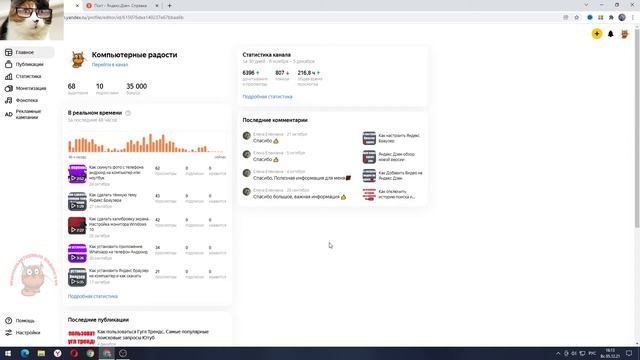Show the hidden tray icons chevron
This screenshot has width=640, height=360.
click(558, 353)
